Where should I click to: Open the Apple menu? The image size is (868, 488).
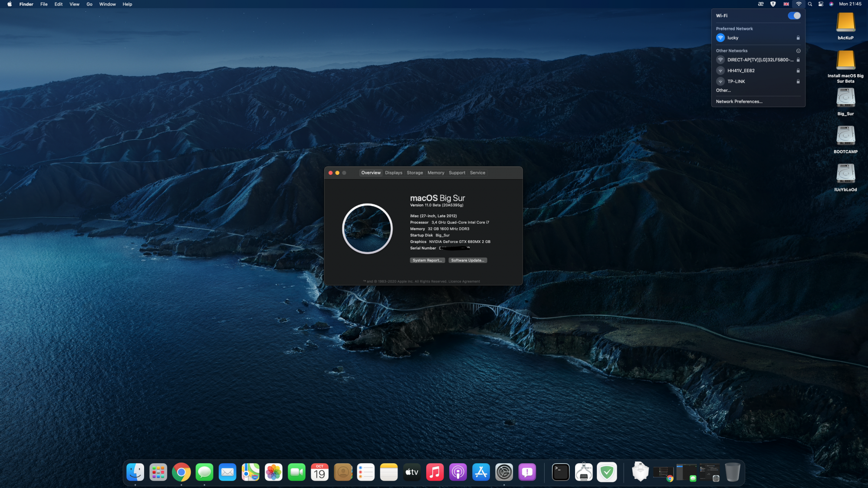click(10, 4)
